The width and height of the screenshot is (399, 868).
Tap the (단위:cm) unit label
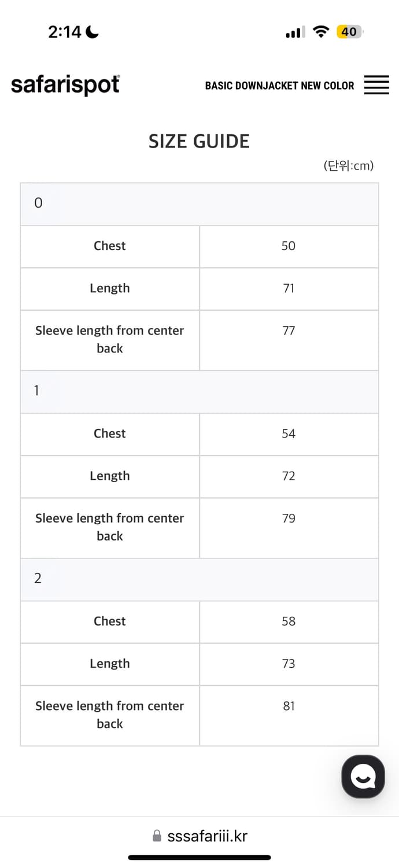(x=348, y=166)
